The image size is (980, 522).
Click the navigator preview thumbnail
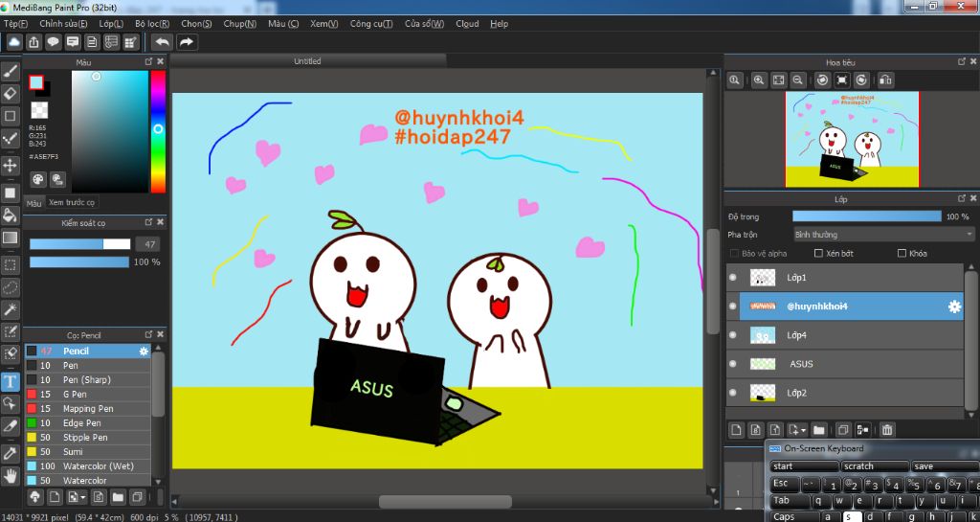(852, 140)
